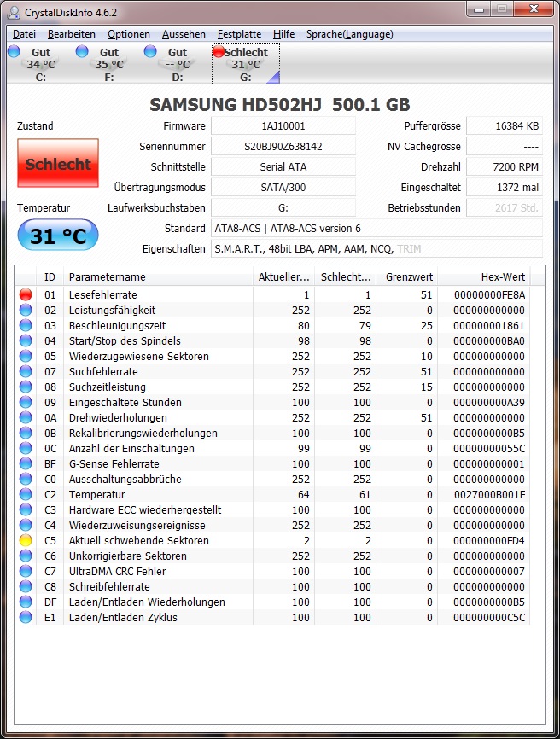Screen dimensions: 560x739
Task: Click the blue status icon for UltraDMA CRC Fehler
Action: click(26, 571)
